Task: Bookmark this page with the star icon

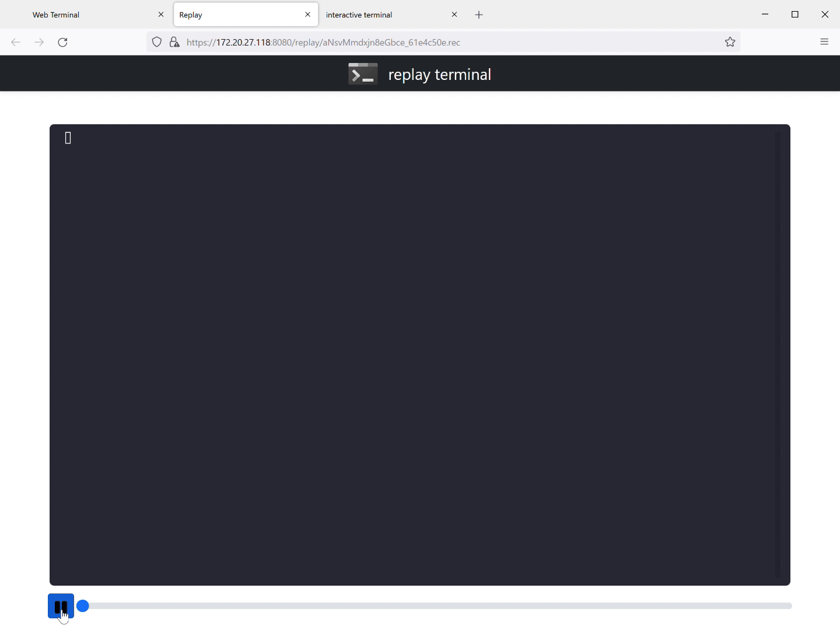Action: coord(730,42)
